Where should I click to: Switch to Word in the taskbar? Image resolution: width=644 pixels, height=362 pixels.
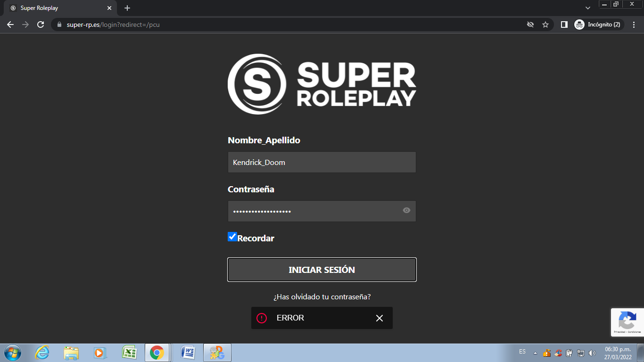pyautogui.click(x=188, y=353)
